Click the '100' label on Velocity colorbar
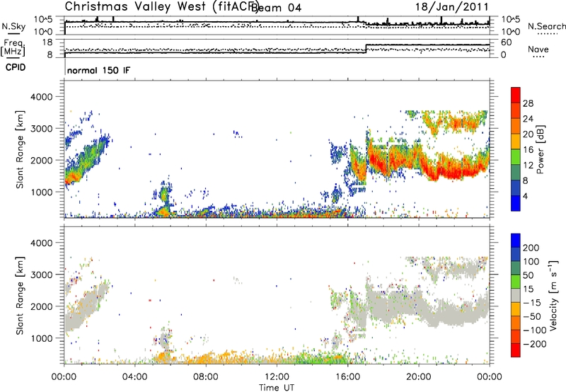Viewport: 566px width, 392px height. coord(531,261)
